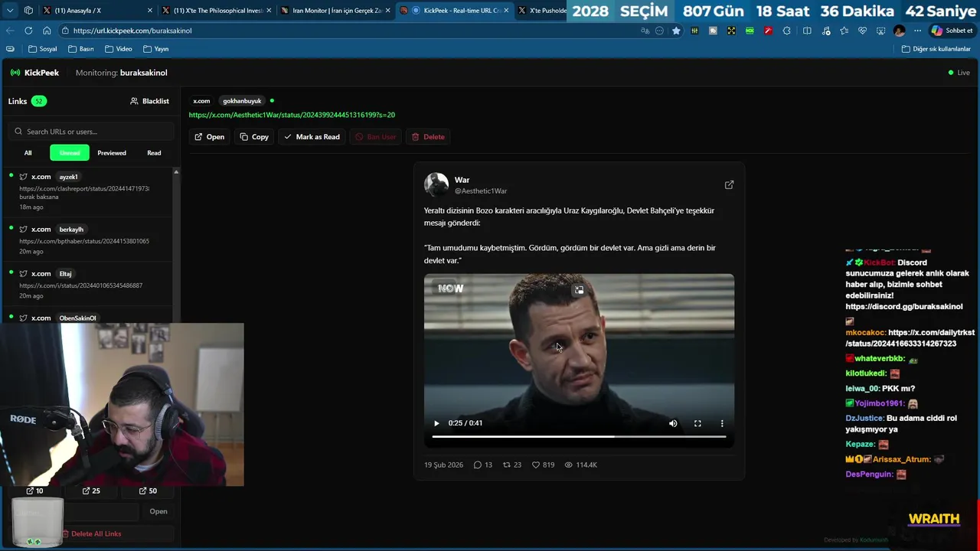980x551 pixels.
Task: Click the @Aesthetic1War handle
Action: coord(481,191)
